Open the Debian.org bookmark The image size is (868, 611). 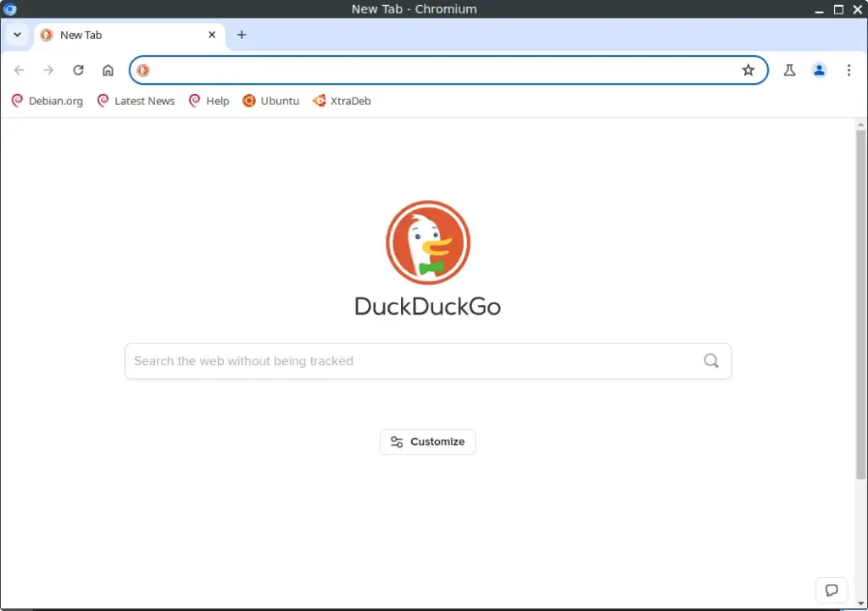pyautogui.click(x=47, y=101)
